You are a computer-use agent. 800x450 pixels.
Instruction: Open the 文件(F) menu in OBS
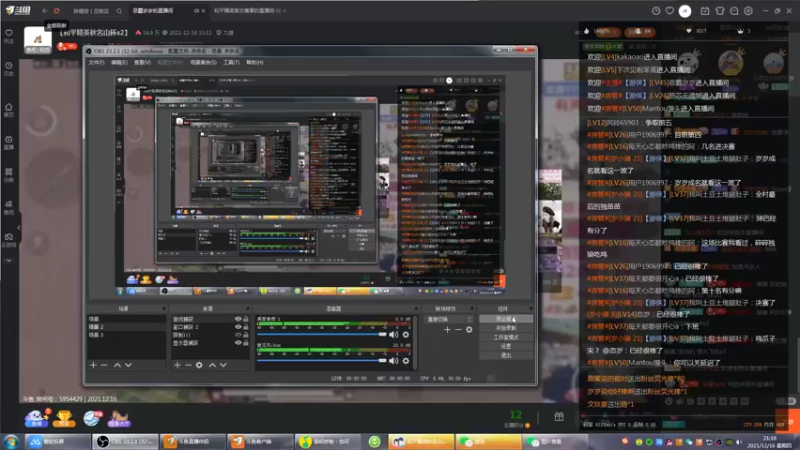pos(96,62)
